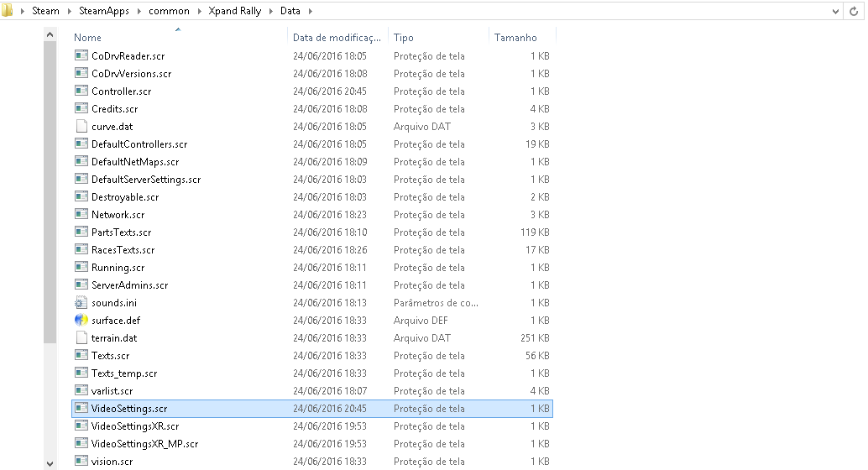Expand the arrow after SteamApps in the path
This screenshot has width=868, height=470.
pos(139,11)
